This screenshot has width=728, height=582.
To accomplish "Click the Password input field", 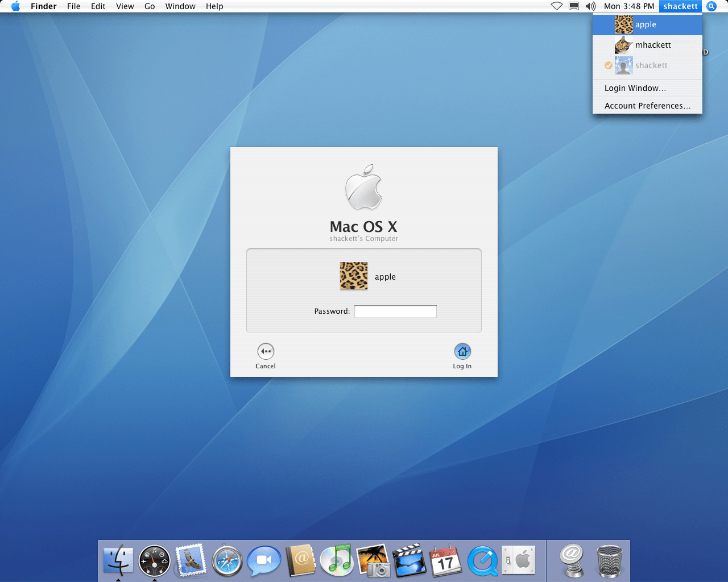I will click(395, 311).
